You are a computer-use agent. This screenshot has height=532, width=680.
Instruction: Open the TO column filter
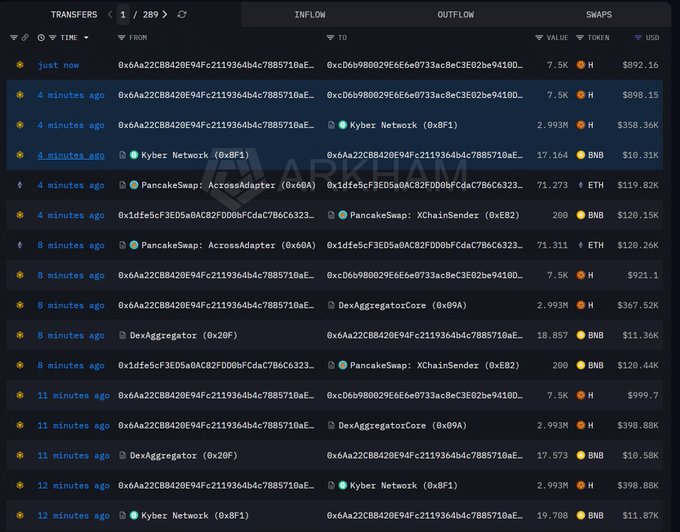[x=330, y=38]
